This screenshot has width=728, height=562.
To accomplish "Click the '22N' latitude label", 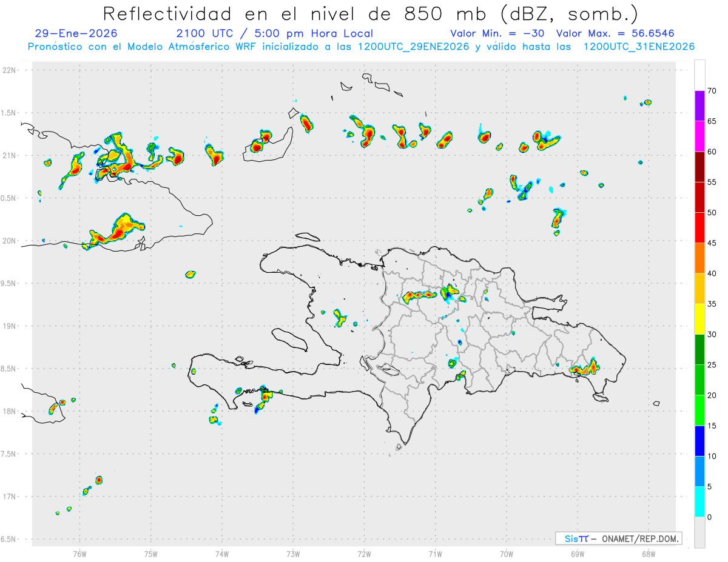I will tap(10, 70).
